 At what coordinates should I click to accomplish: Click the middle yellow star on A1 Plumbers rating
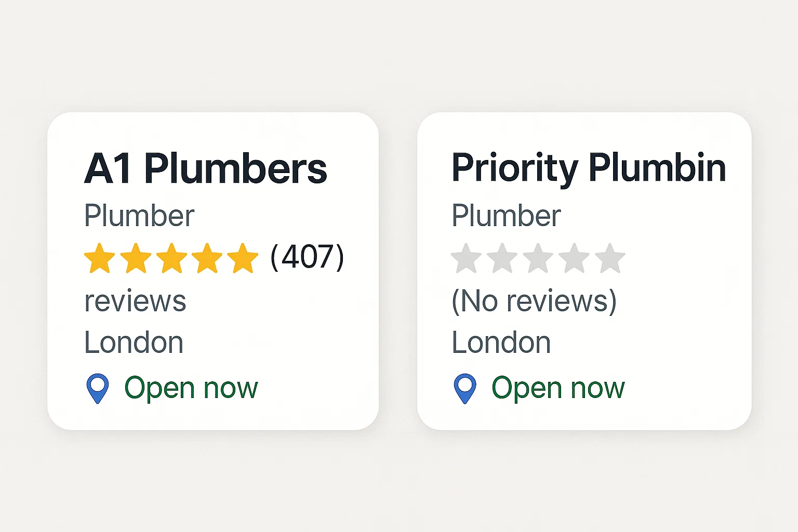coord(171,257)
